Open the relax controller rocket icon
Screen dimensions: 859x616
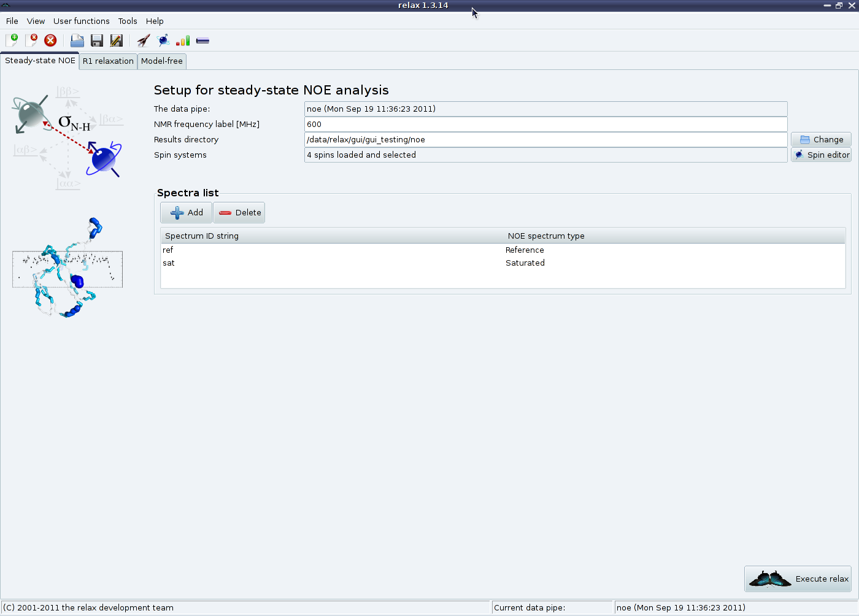pyautogui.click(x=144, y=40)
